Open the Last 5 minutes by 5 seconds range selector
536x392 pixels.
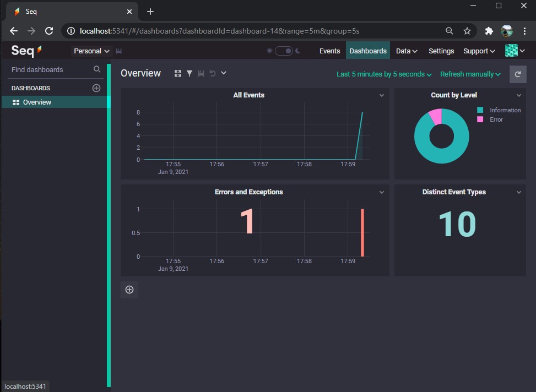384,74
